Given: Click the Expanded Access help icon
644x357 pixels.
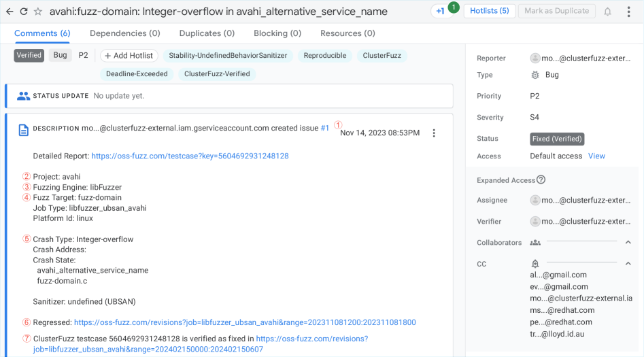Looking at the screenshot, I should coord(541,180).
